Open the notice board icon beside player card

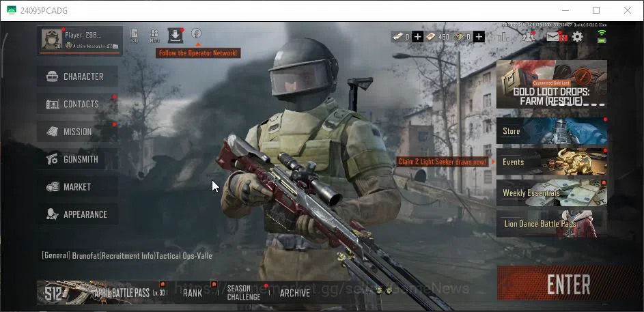(135, 36)
